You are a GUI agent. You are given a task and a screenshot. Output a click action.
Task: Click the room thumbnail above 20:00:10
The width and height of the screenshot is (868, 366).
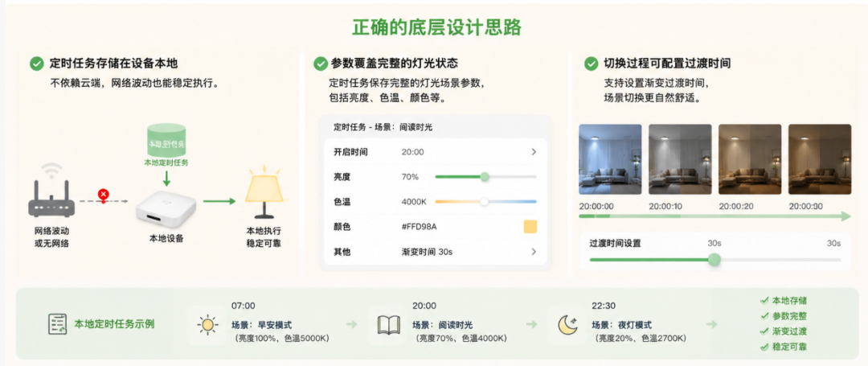[680, 159]
